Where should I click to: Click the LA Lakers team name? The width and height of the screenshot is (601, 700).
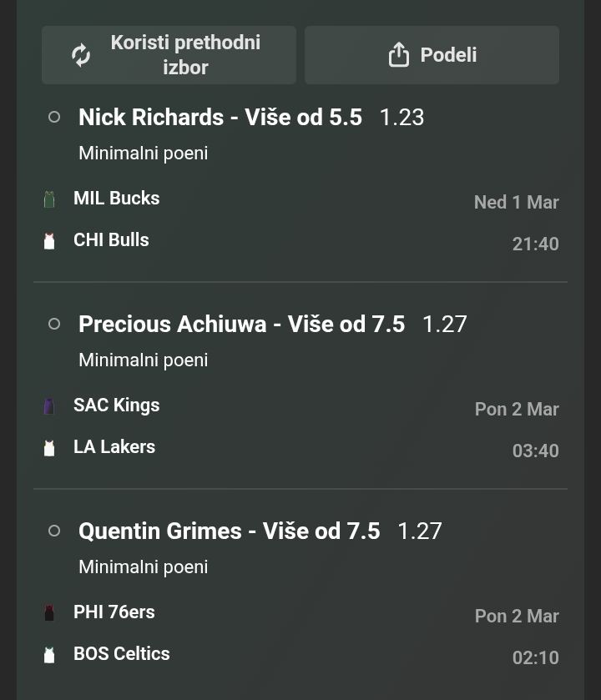tap(114, 447)
